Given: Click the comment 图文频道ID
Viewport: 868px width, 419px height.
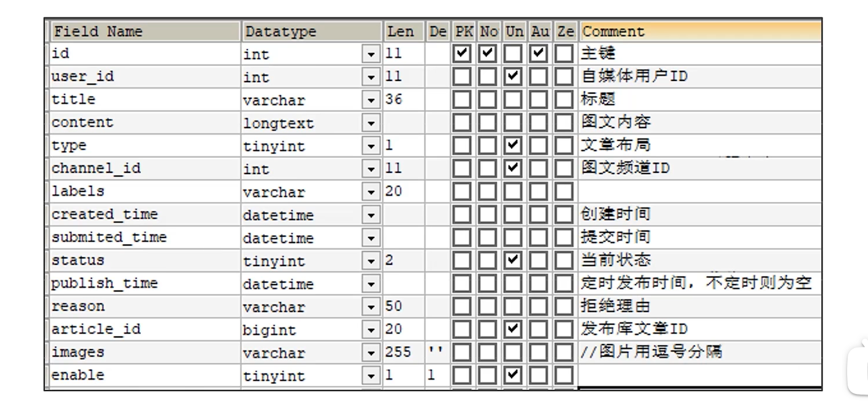Looking at the screenshot, I should (625, 168).
